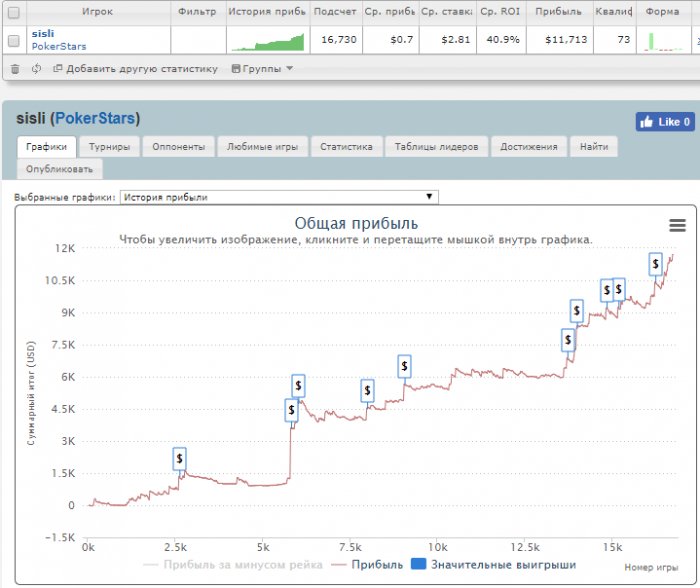Click the upper $ marker just after game 5.8k

[298, 386]
